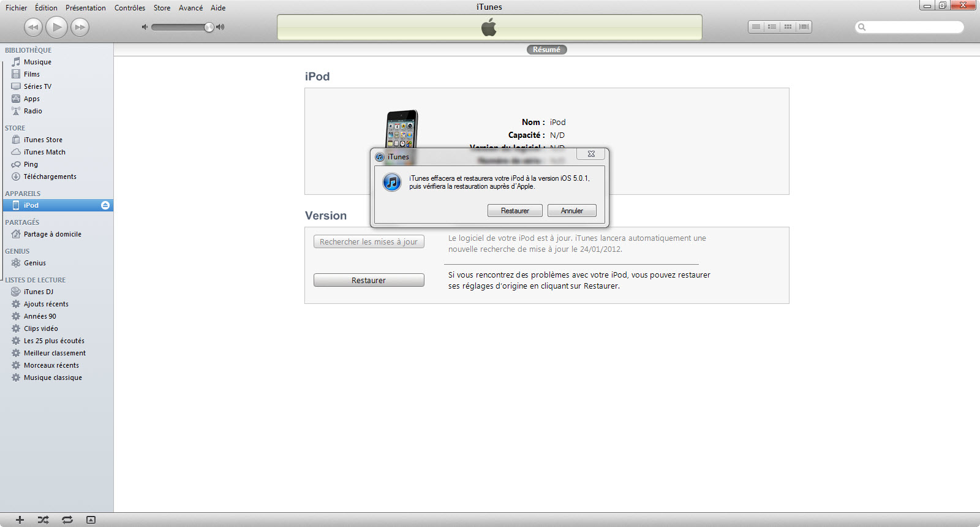
Task: Open the Genius item
Action: pos(34,263)
